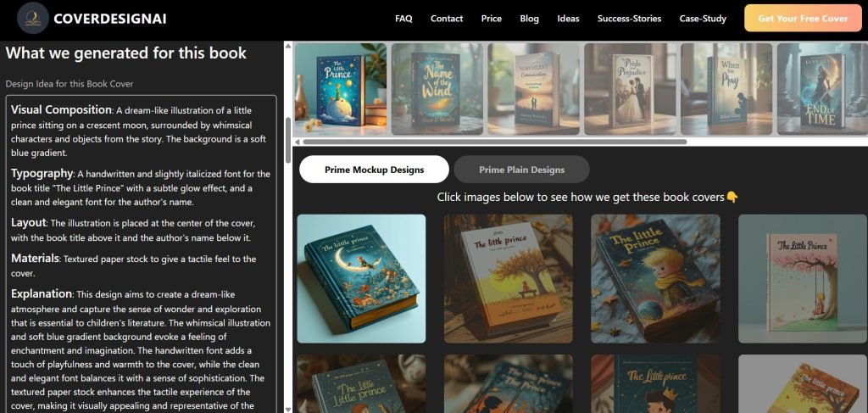The image size is (868, 413).
Task: Open the Blog link
Action: click(x=529, y=19)
